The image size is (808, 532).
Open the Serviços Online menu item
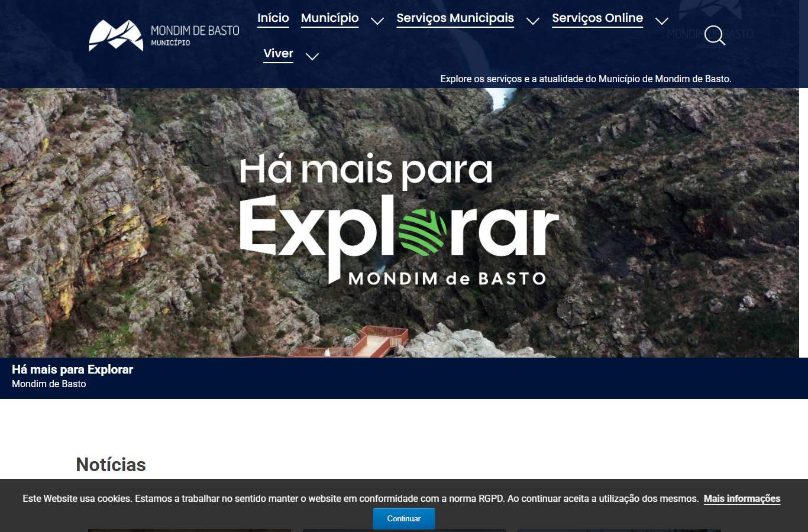point(597,18)
